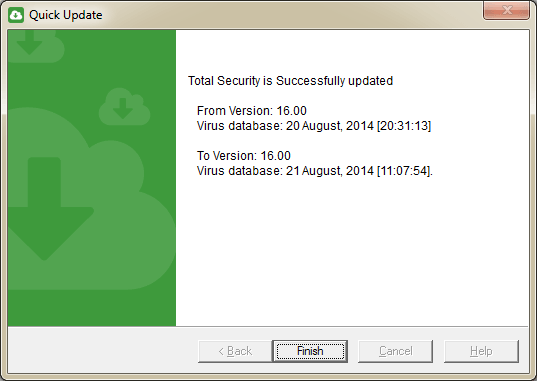This screenshot has width=537, height=381.
Task: Click the solid green area at bottom of side panel
Action: (x=92, y=308)
